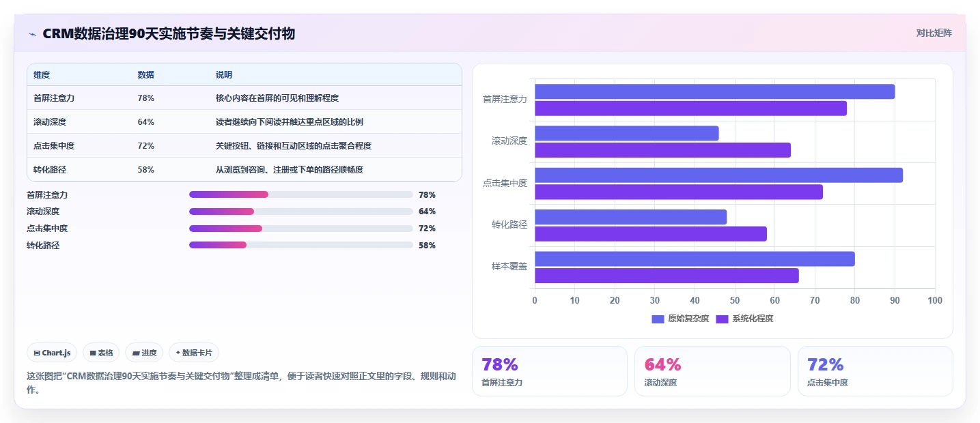Image resolution: width=980 pixels, height=423 pixels.
Task: Click the table cell 关键按钮、链接和互动区域的点击聚合程度
Action: click(x=294, y=146)
